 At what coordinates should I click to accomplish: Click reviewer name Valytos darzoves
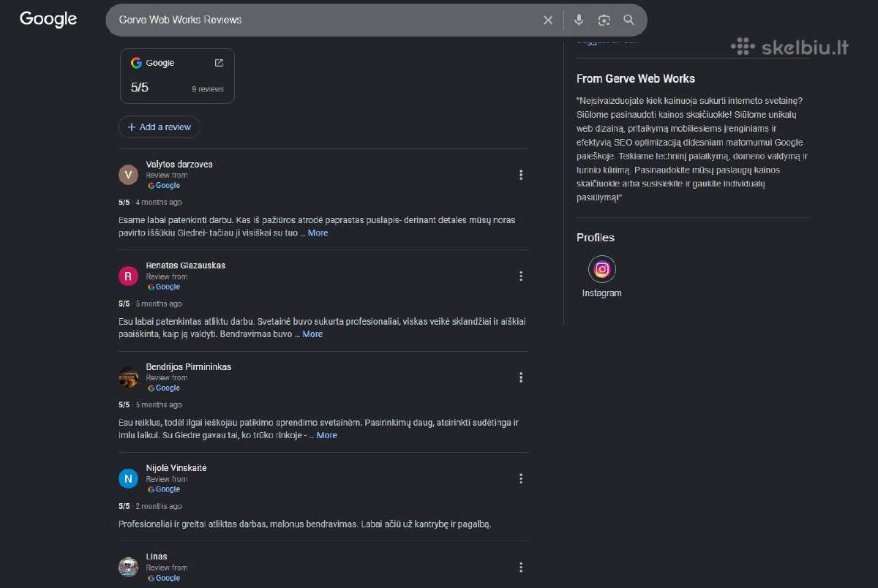[x=179, y=165]
